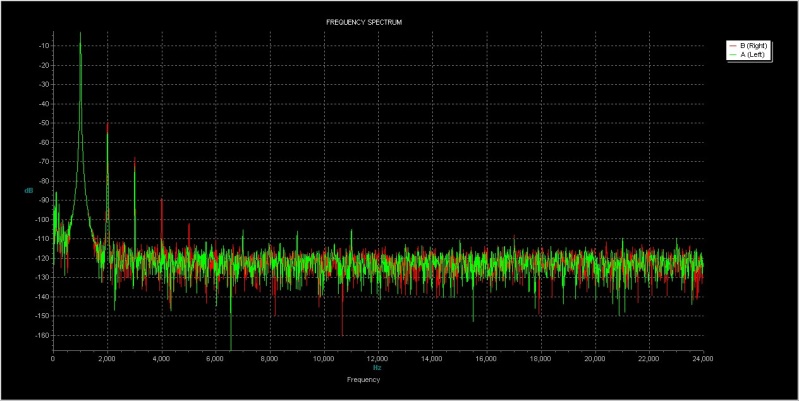
Task: Click the 10,000 tick label on frequency axis
Action: (324, 359)
